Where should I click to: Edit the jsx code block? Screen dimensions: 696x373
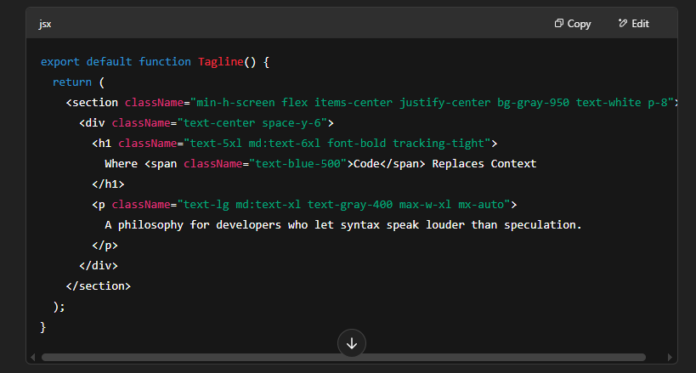pos(633,24)
